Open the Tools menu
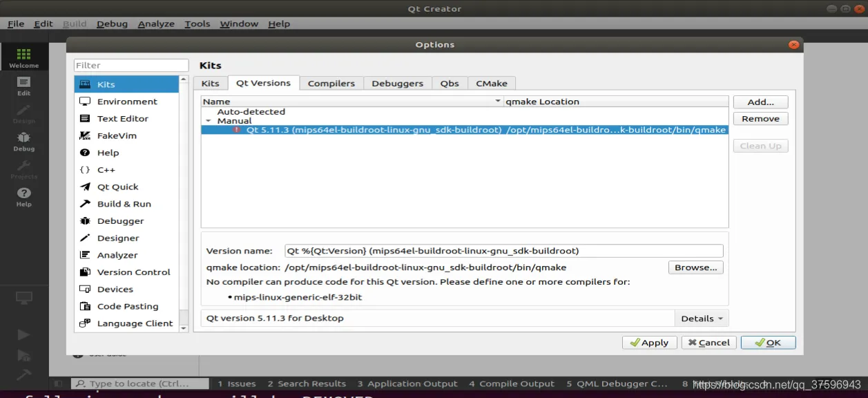 point(197,23)
